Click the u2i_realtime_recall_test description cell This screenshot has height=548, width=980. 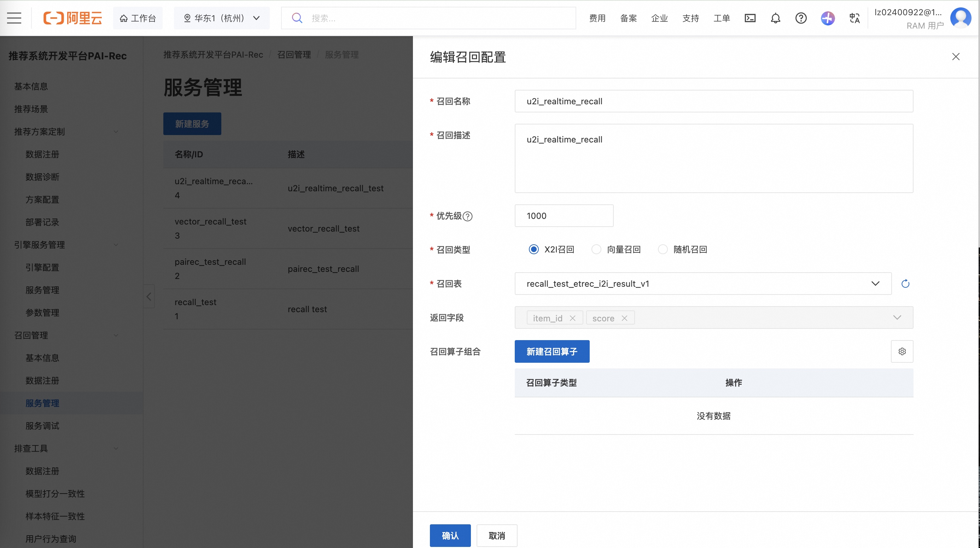[x=336, y=188]
